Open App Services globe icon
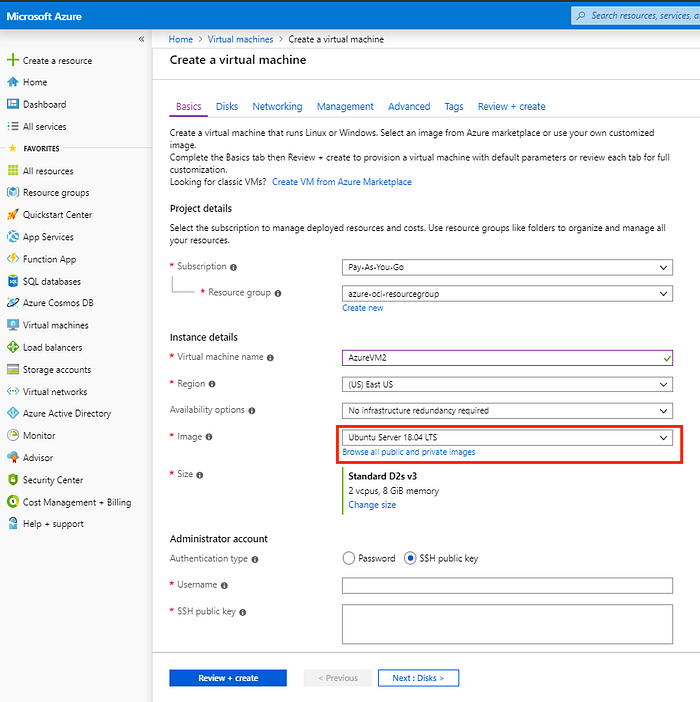This screenshot has width=700, height=702. pyautogui.click(x=13, y=236)
